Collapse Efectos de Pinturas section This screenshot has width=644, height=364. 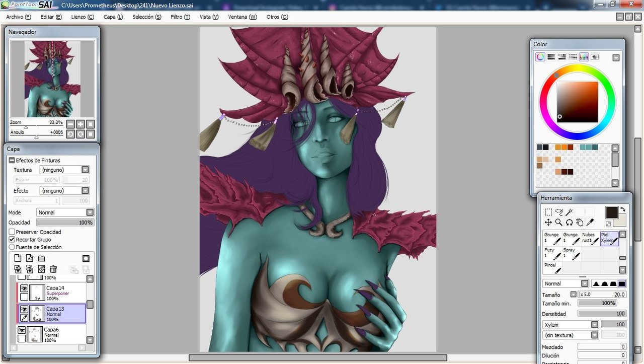[12, 161]
